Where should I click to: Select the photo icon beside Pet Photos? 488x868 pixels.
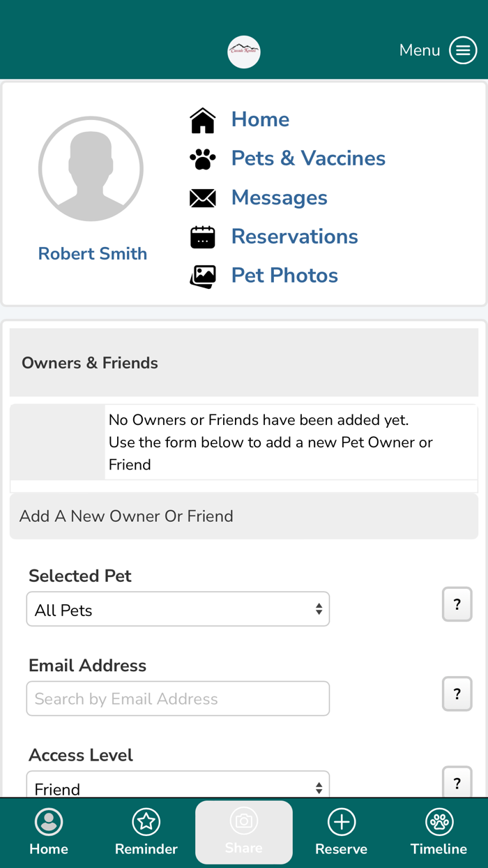point(202,276)
